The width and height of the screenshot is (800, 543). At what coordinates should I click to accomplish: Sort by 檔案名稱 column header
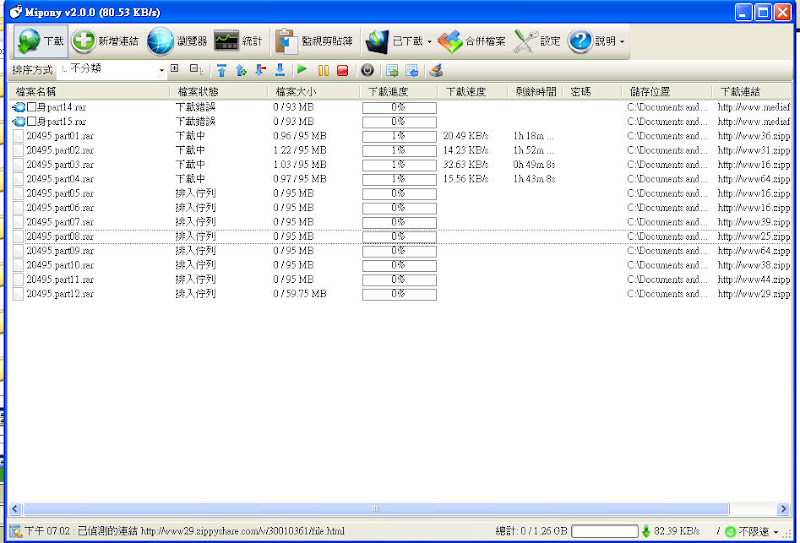(x=89, y=91)
